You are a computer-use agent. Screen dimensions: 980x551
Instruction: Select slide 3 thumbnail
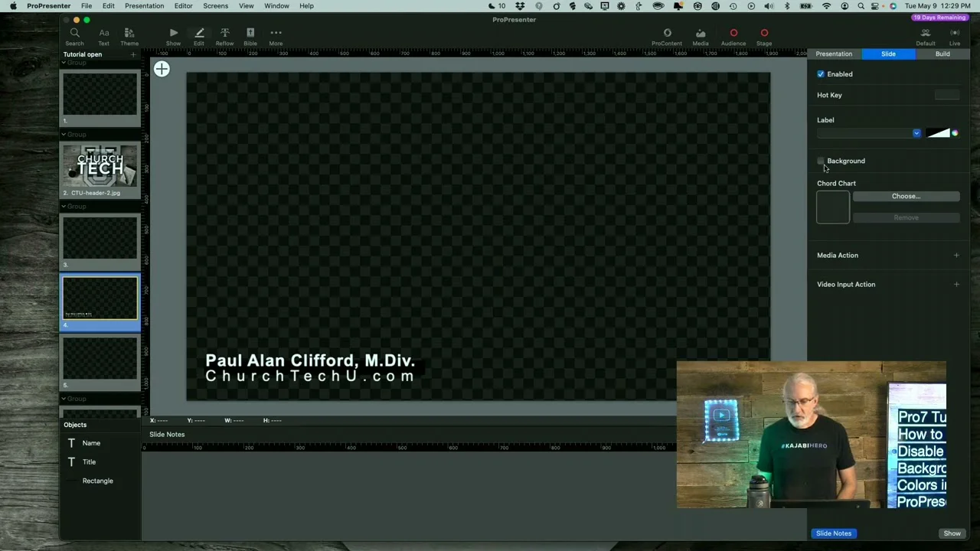coord(100,238)
